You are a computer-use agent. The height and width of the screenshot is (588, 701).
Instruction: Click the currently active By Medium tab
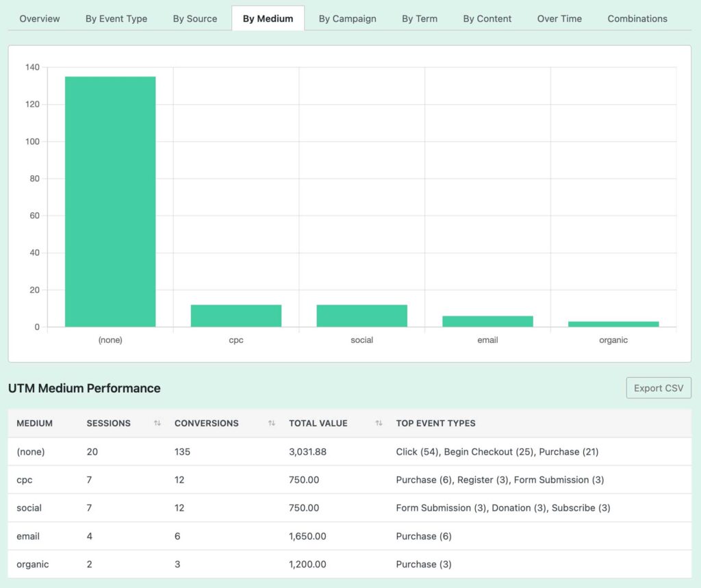tap(268, 18)
